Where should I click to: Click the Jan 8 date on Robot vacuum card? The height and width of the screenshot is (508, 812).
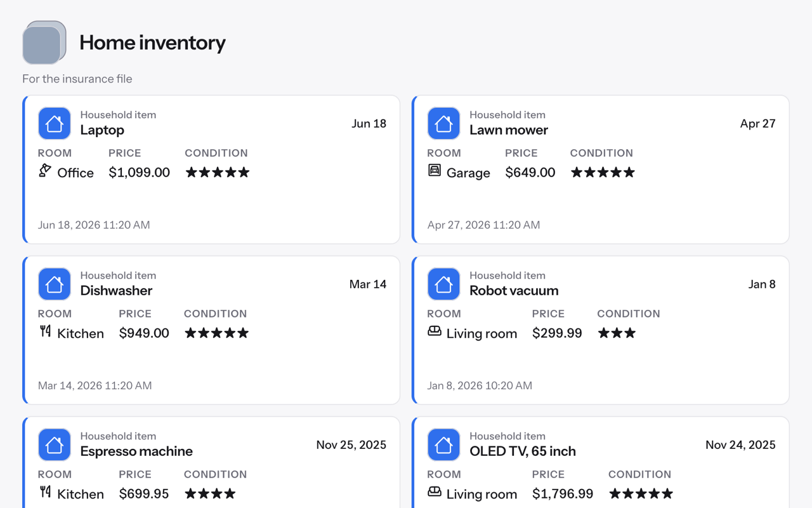click(762, 284)
